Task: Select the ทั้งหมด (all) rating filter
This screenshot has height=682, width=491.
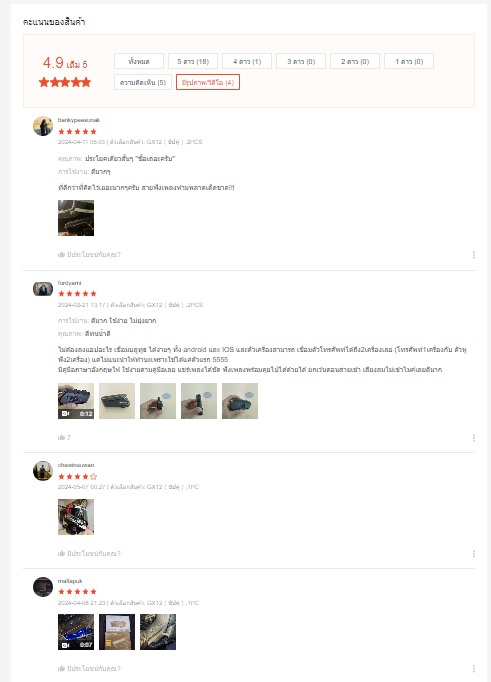Action: [139, 61]
